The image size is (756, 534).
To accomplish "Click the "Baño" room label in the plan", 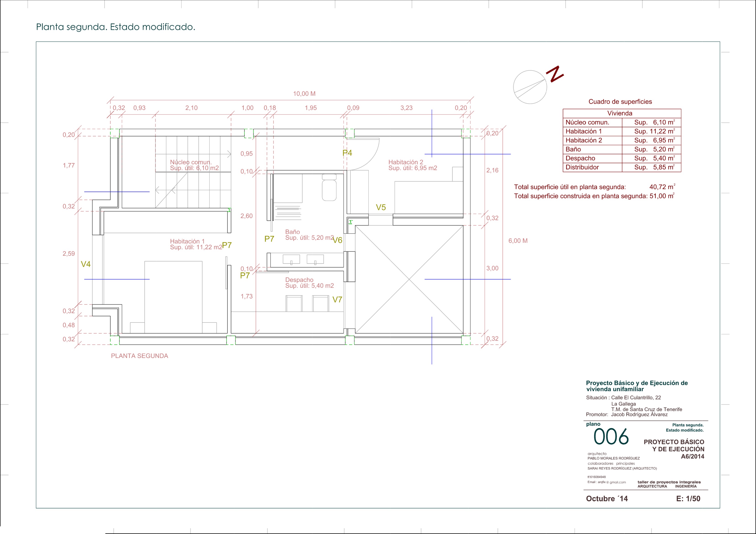I will tap(292, 232).
